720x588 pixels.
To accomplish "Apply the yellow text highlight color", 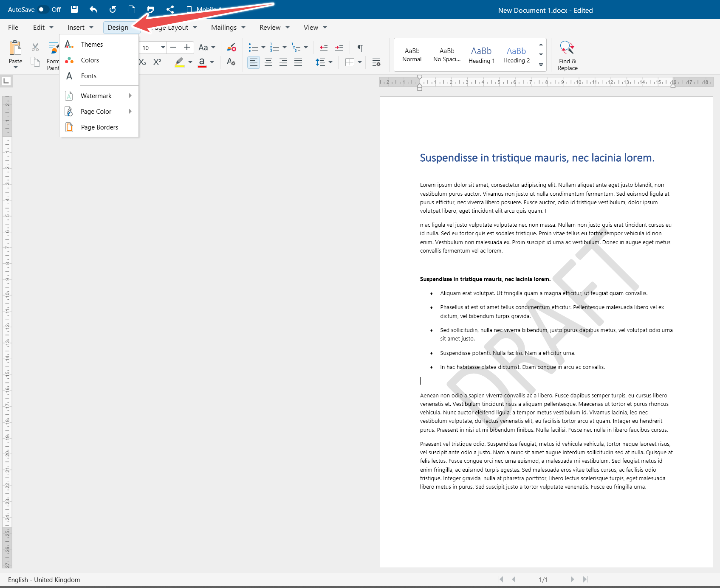I will coord(180,62).
